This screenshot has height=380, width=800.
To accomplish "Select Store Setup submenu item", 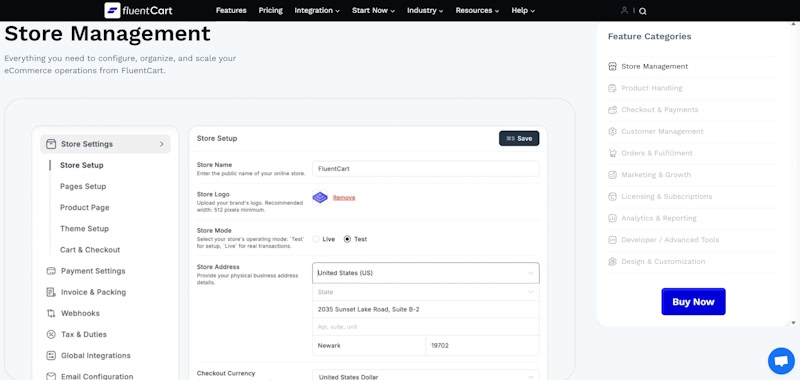I will [x=82, y=165].
